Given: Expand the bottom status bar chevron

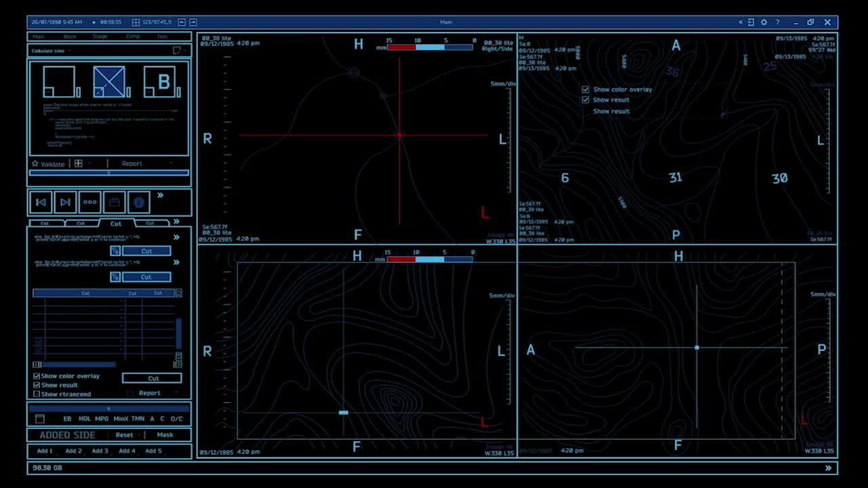Looking at the screenshot, I should click(x=828, y=468).
